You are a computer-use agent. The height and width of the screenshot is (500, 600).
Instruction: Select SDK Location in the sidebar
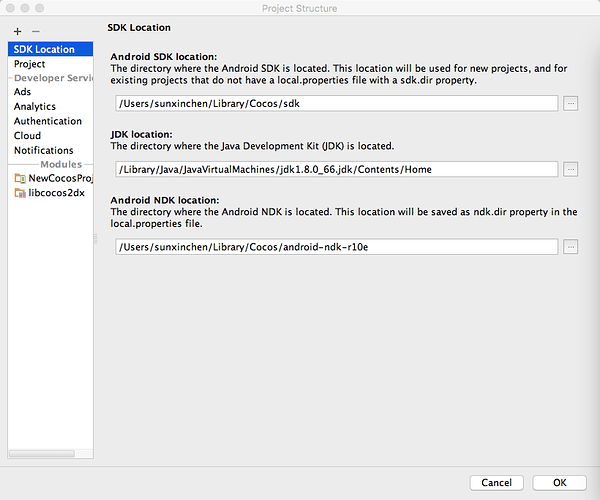pos(44,50)
